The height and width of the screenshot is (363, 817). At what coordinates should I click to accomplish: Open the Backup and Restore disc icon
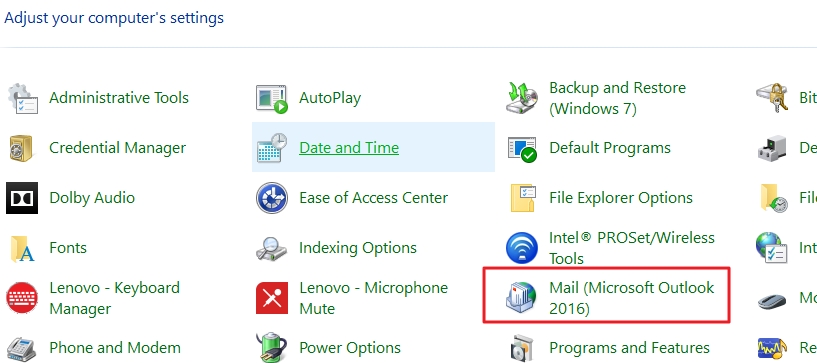(522, 98)
